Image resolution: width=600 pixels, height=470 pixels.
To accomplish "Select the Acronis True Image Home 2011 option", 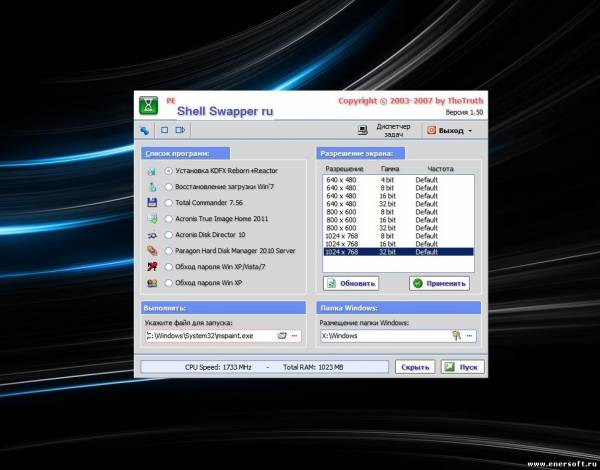I will pyautogui.click(x=168, y=219).
